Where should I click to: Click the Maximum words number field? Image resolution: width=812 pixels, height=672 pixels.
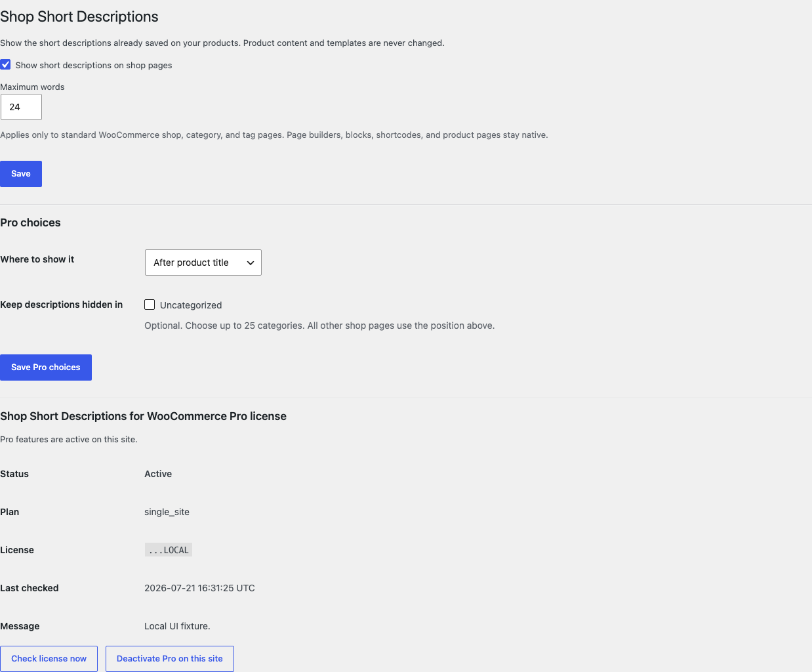21,107
